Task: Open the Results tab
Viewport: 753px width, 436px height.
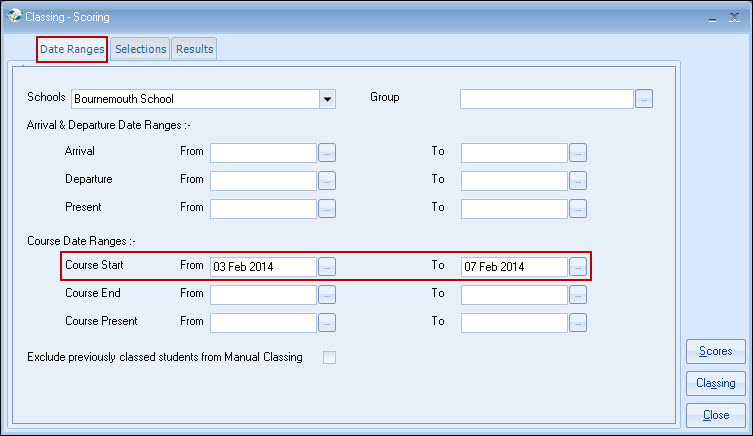Action: (x=194, y=48)
